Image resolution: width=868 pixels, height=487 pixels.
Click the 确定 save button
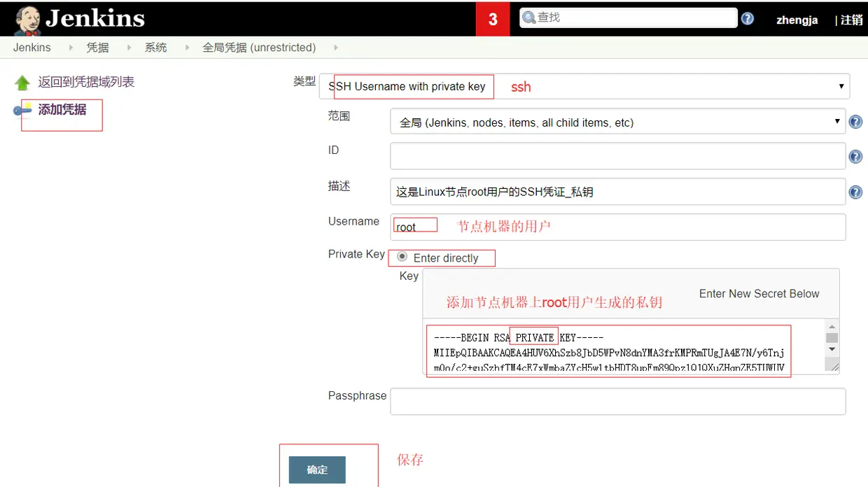317,470
